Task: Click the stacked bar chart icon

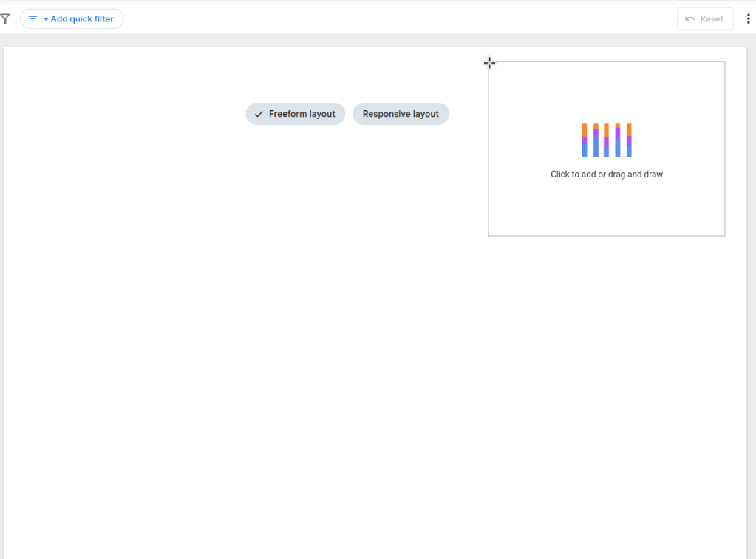Action: (606, 140)
